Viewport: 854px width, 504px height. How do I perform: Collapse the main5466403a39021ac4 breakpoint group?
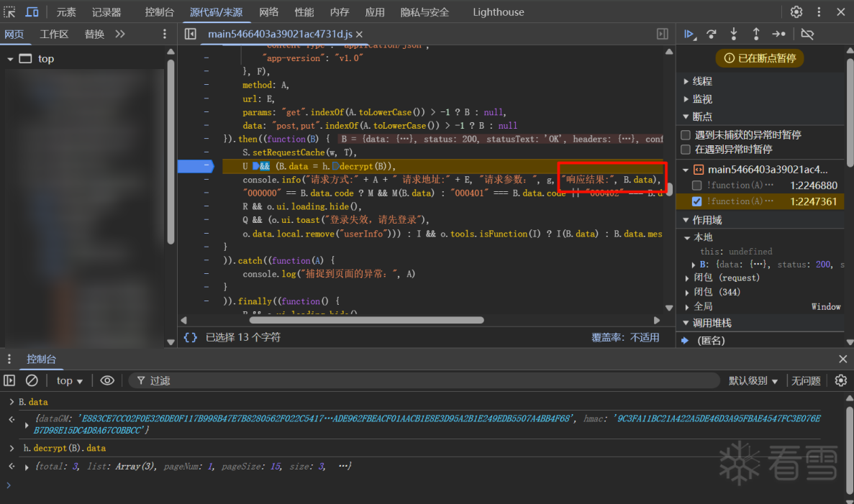(686, 170)
